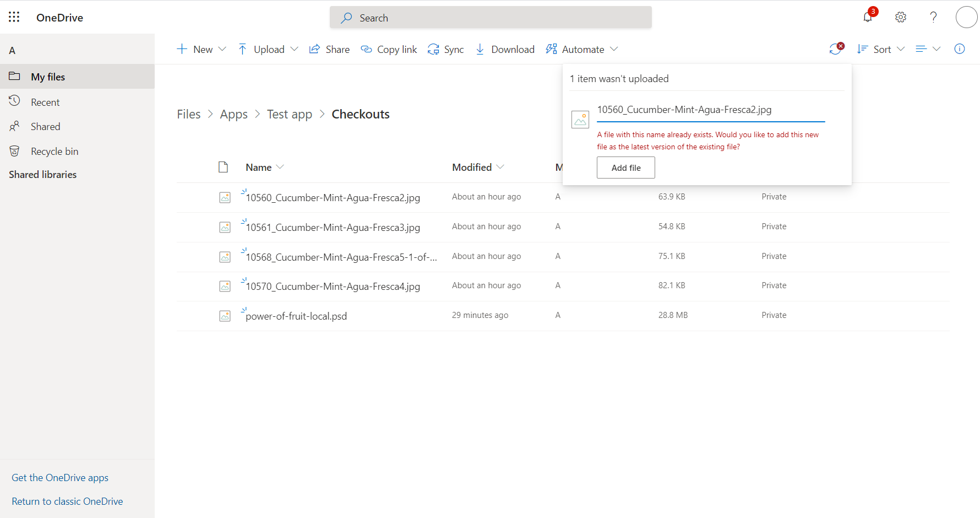Image resolution: width=980 pixels, height=518 pixels.
Task: Open power-of-fruit-local.psd file
Action: tap(296, 316)
